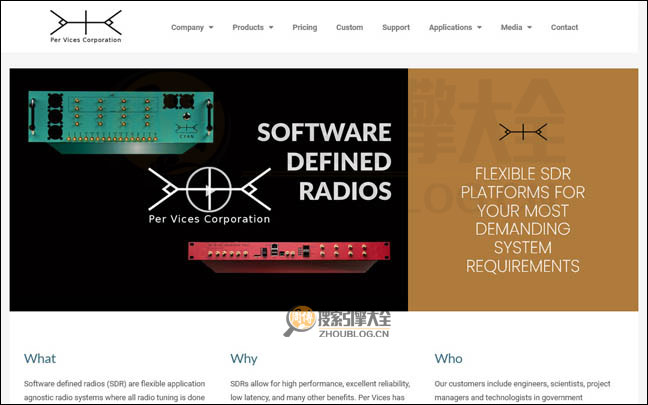Expand the Company dropdown arrow

pyautogui.click(x=211, y=28)
